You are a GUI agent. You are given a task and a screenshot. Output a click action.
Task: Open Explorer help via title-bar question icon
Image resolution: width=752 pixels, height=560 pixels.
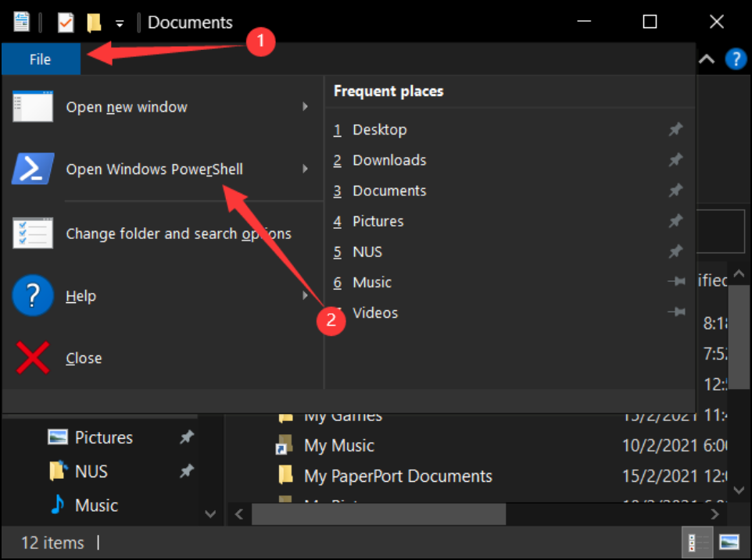pos(736,59)
